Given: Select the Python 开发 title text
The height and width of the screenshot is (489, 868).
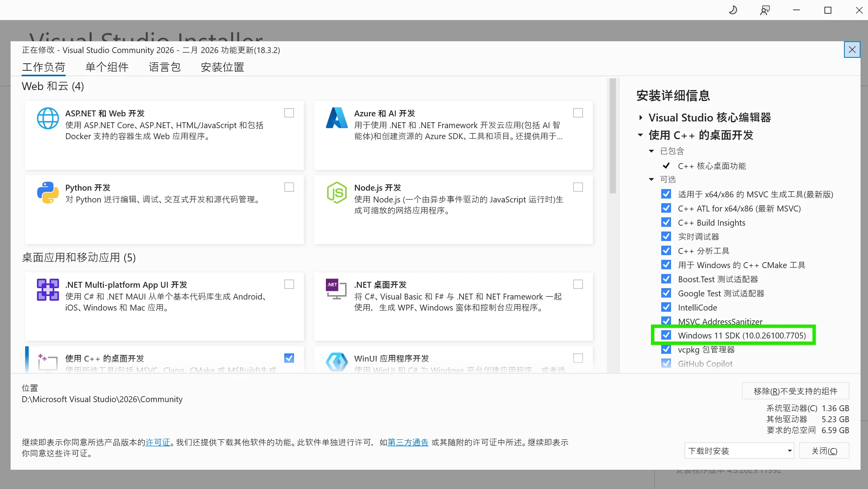Looking at the screenshot, I should pos(88,188).
